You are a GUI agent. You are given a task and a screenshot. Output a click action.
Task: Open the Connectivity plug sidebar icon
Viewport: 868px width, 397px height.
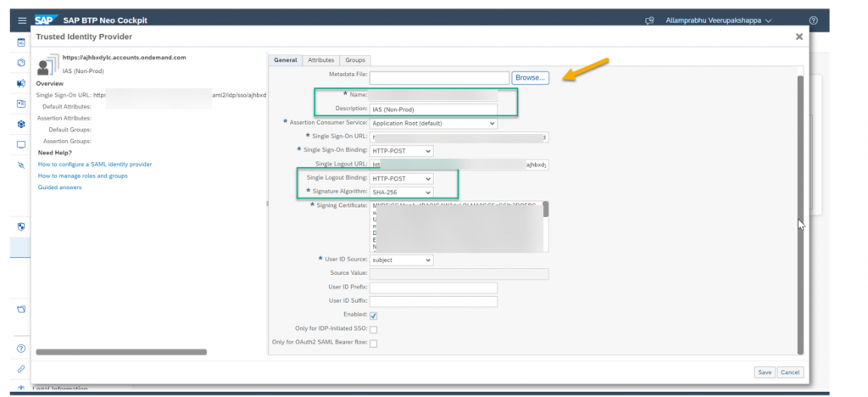[x=21, y=165]
